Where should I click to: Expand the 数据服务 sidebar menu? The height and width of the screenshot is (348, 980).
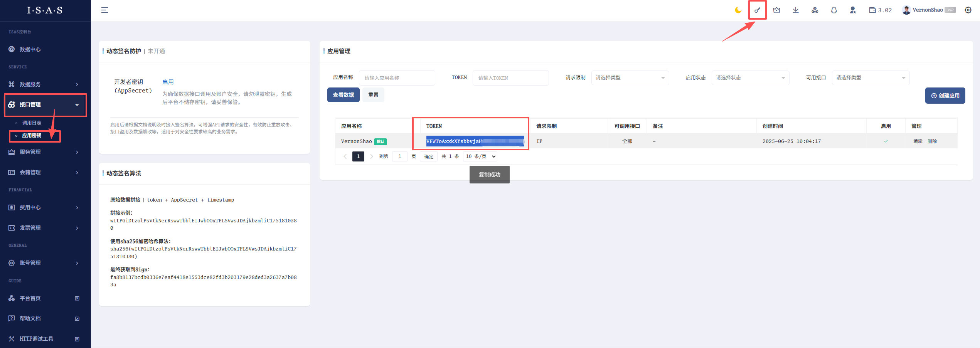(x=45, y=84)
